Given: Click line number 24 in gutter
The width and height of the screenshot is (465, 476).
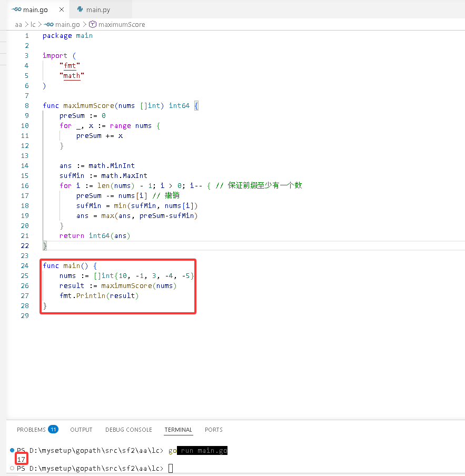Looking at the screenshot, I should click(25, 265).
